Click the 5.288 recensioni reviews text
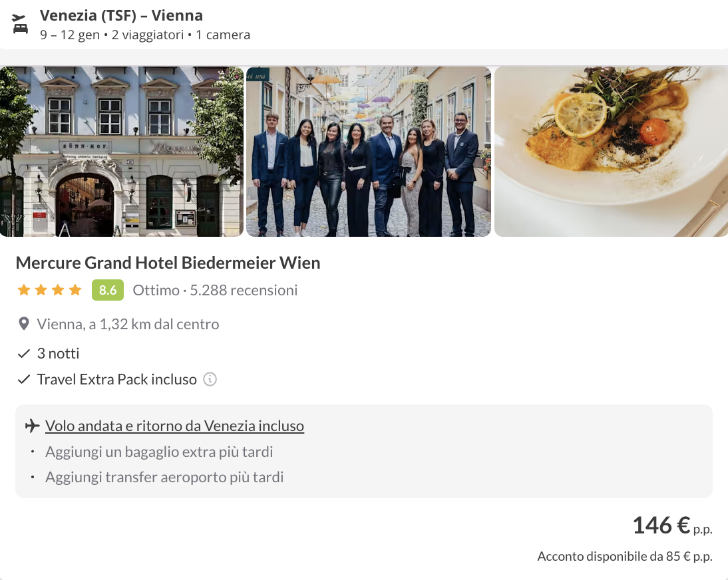The image size is (728, 580). [244, 290]
